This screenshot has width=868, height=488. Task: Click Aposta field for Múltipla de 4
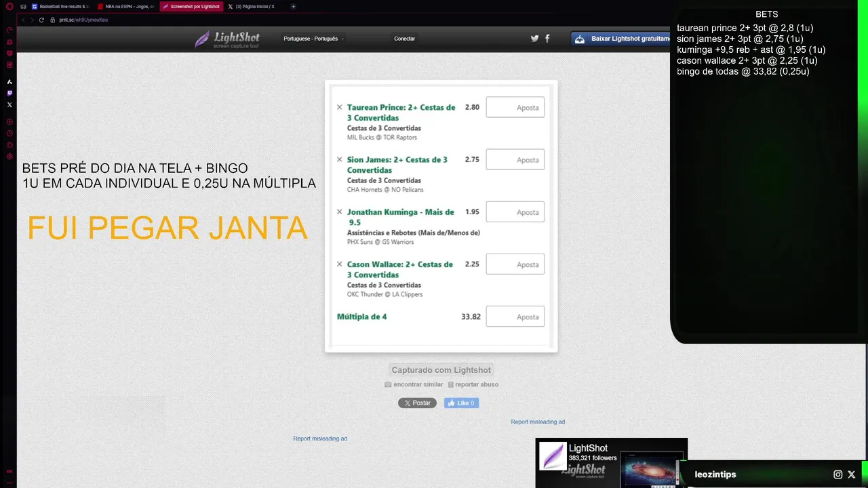coord(515,317)
